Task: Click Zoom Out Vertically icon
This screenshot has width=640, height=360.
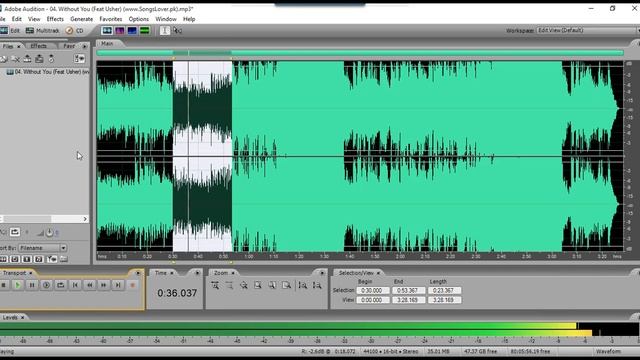Action: tap(317, 285)
